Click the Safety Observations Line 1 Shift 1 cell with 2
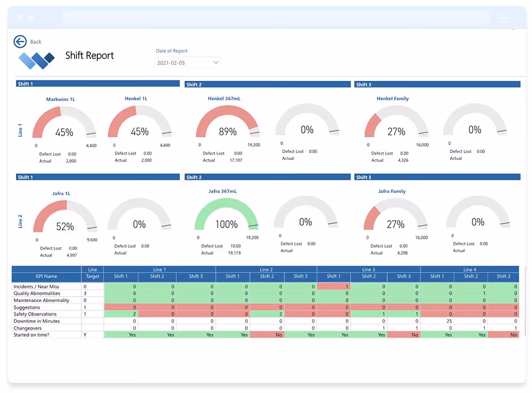Image resolution: width=532 pixels, height=393 pixels. (121, 314)
